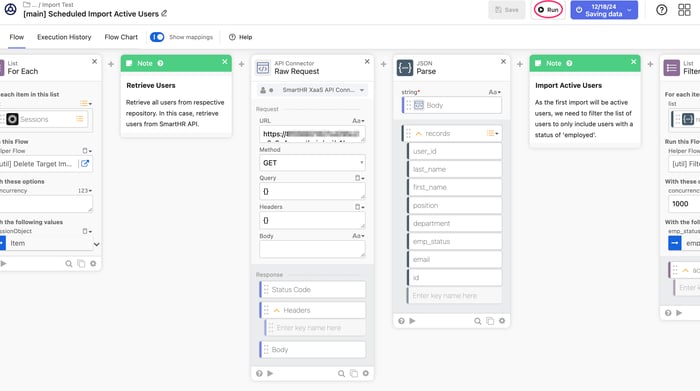Click the Query input field
The image size is (700, 391).
pos(312,191)
